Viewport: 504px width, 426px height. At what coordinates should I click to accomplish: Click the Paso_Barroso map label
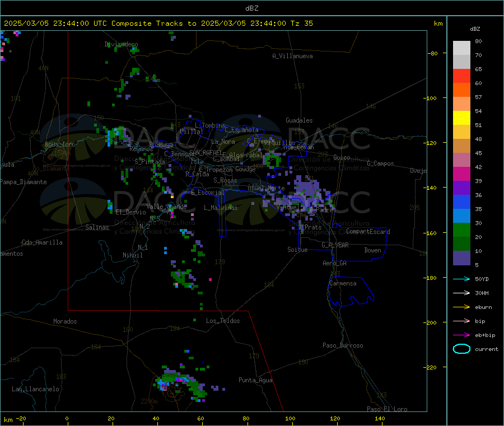click(343, 345)
